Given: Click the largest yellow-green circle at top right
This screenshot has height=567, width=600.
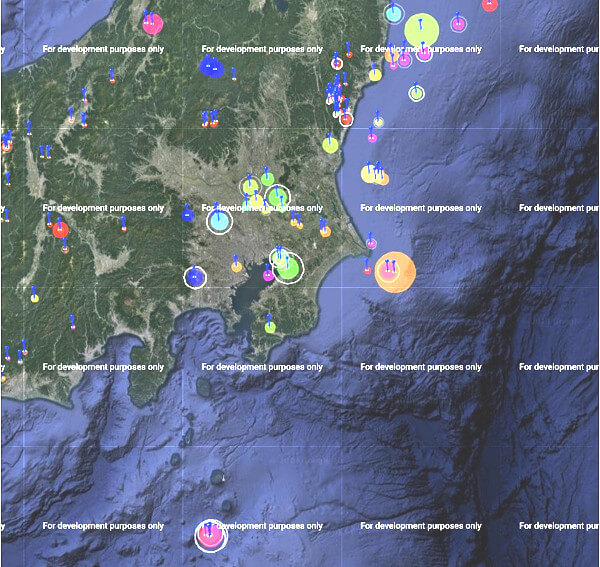Looking at the screenshot, I should (422, 31).
